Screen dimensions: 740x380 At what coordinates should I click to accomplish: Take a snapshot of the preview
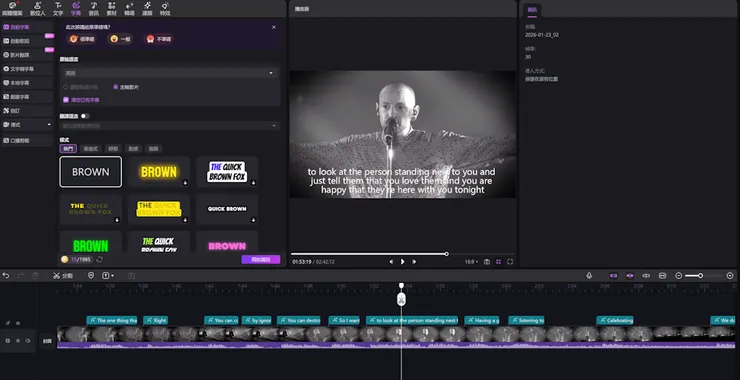pos(487,262)
